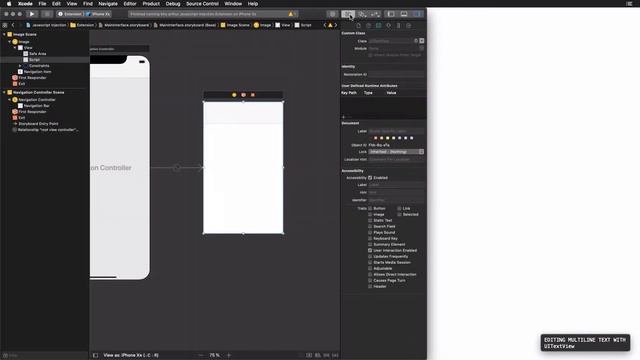
Task: Zoom in canvas with plus button
Action: [229, 355]
